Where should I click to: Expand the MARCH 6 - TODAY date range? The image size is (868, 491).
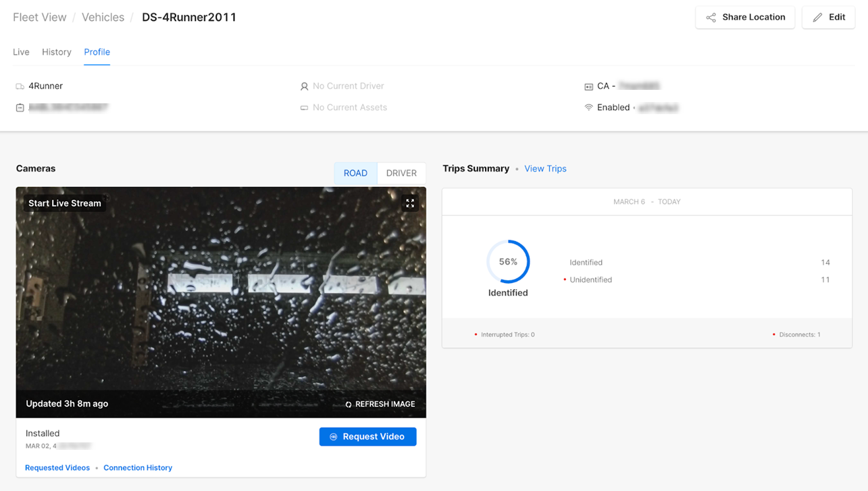click(x=646, y=201)
